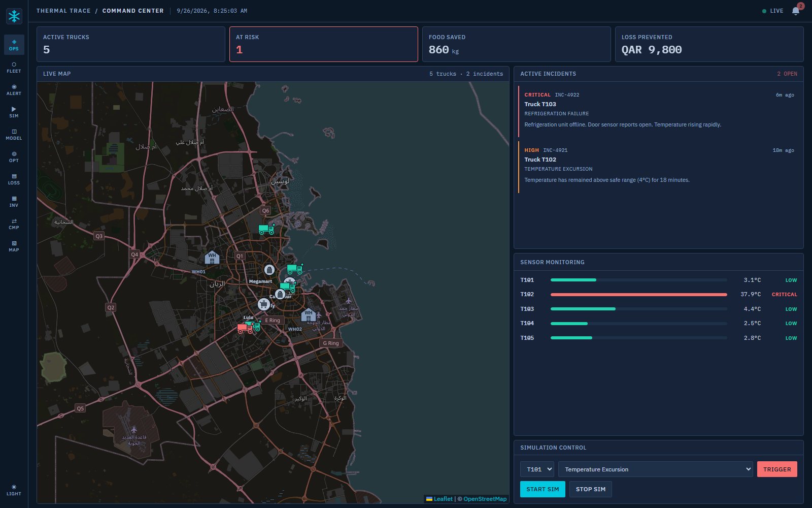The image size is (812, 508).
Task: Open the OpenStreetMap attribution link
Action: click(485, 499)
